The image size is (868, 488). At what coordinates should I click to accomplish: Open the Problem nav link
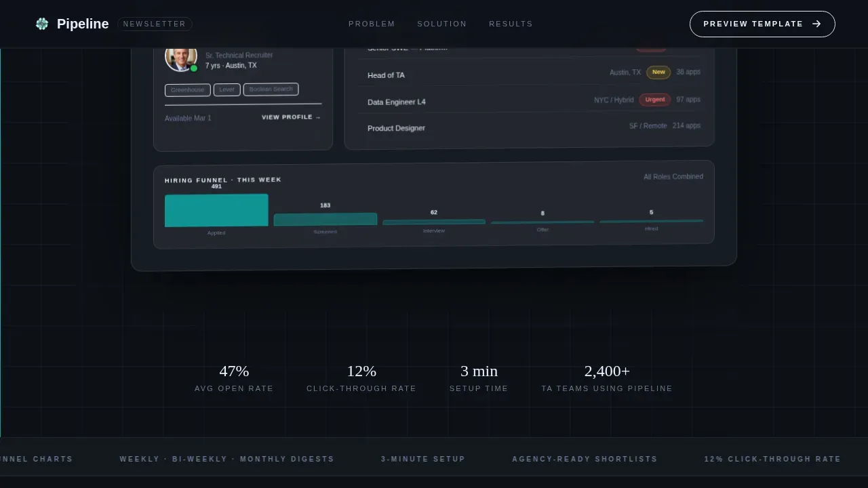372,24
